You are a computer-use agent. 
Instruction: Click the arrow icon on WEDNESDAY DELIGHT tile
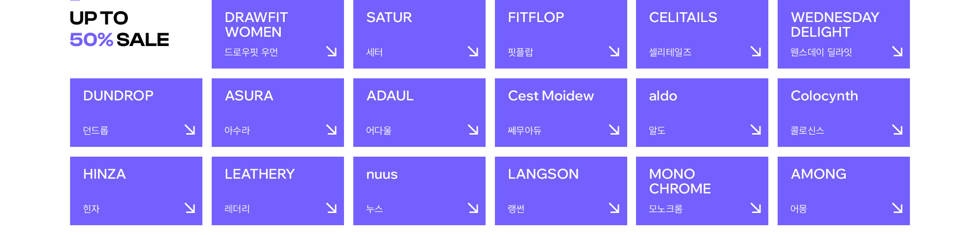click(898, 51)
